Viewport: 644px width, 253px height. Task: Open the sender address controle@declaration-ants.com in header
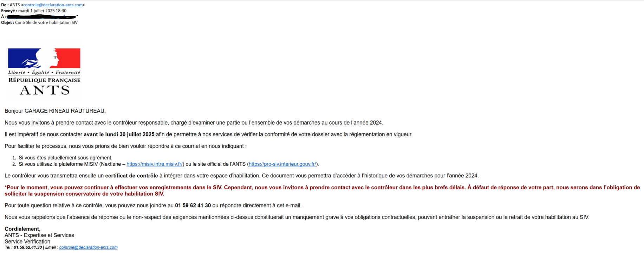click(x=53, y=5)
